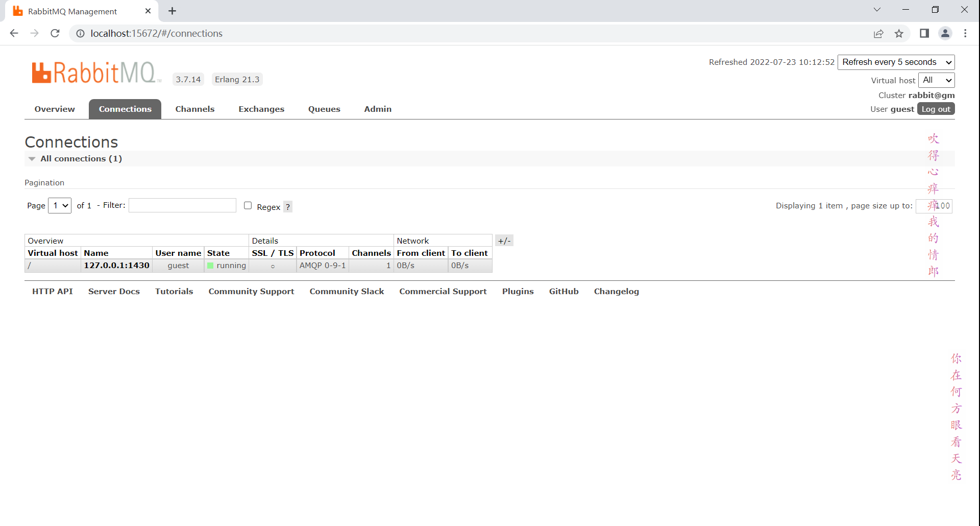Click the browser address bar URL
Viewport: 980px width, 526px height.
point(156,33)
